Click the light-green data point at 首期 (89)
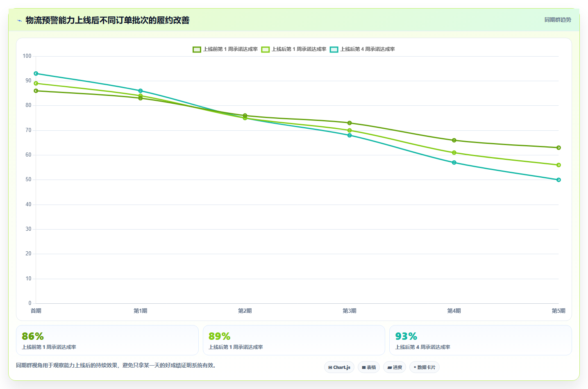 pyautogui.click(x=36, y=83)
